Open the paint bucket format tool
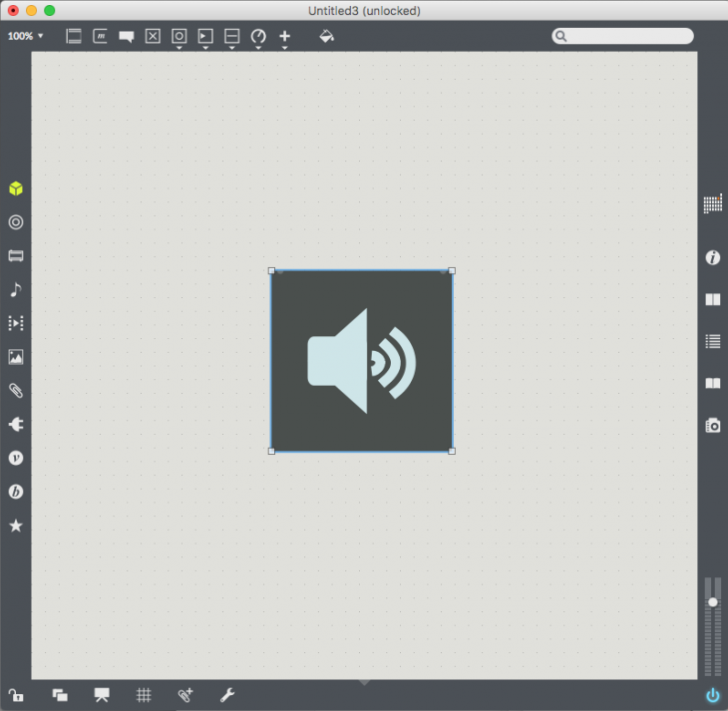Viewport: 728px width, 711px height. pos(326,36)
